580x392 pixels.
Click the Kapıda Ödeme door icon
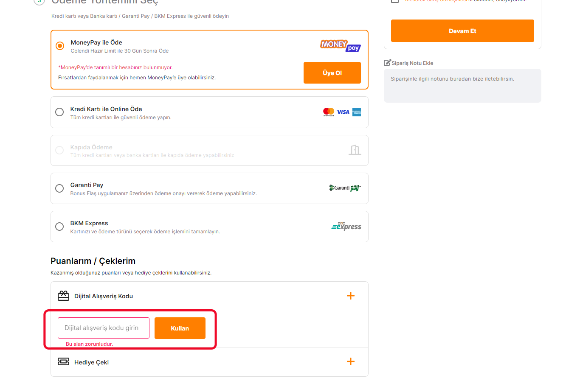point(355,150)
